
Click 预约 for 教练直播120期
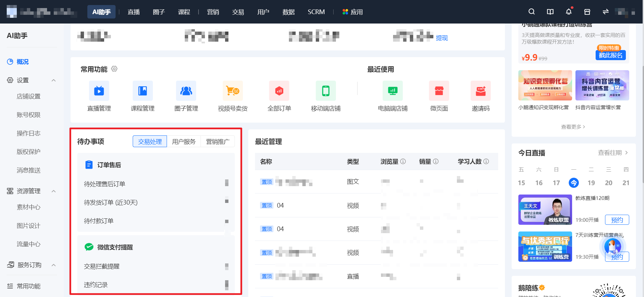tap(617, 220)
